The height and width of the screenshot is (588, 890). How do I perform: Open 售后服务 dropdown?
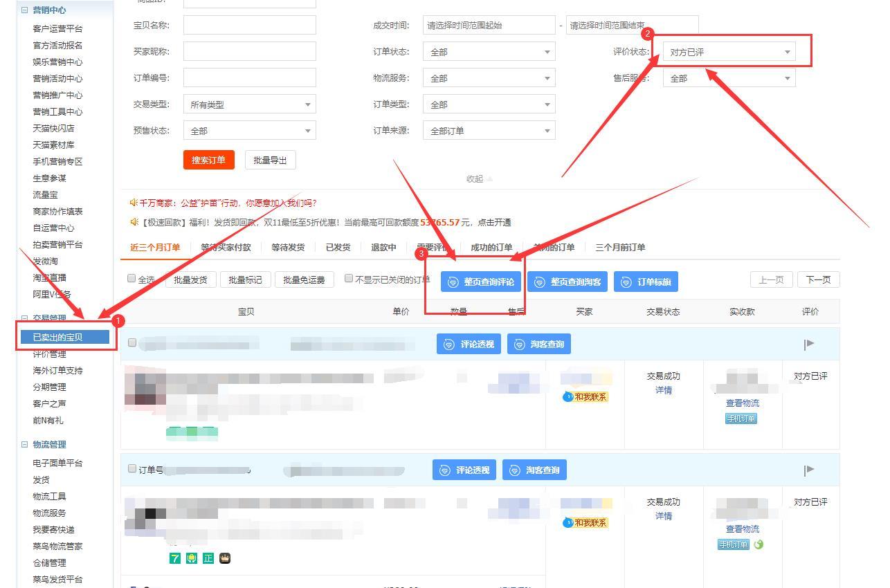[x=729, y=78]
